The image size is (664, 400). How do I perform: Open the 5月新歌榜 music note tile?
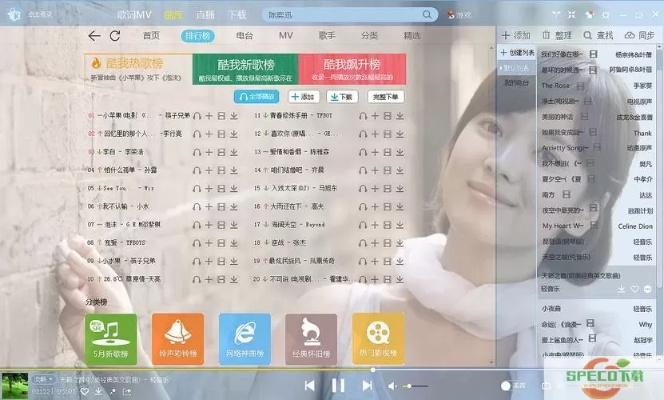pyautogui.click(x=110, y=338)
